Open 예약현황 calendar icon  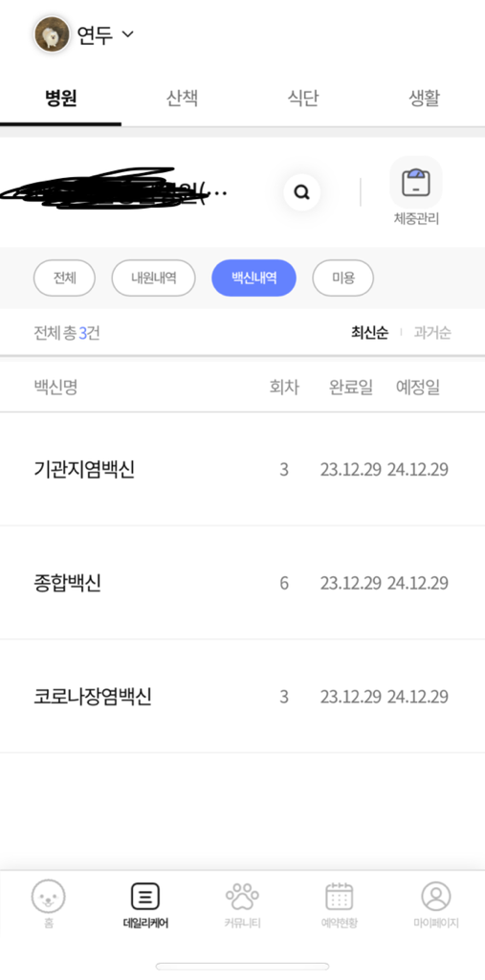[x=339, y=897]
